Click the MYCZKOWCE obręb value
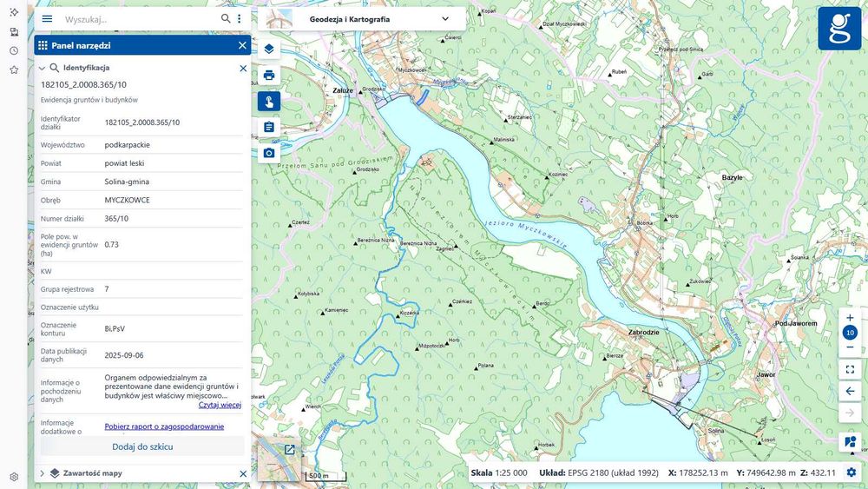The image size is (868, 489). [128, 200]
